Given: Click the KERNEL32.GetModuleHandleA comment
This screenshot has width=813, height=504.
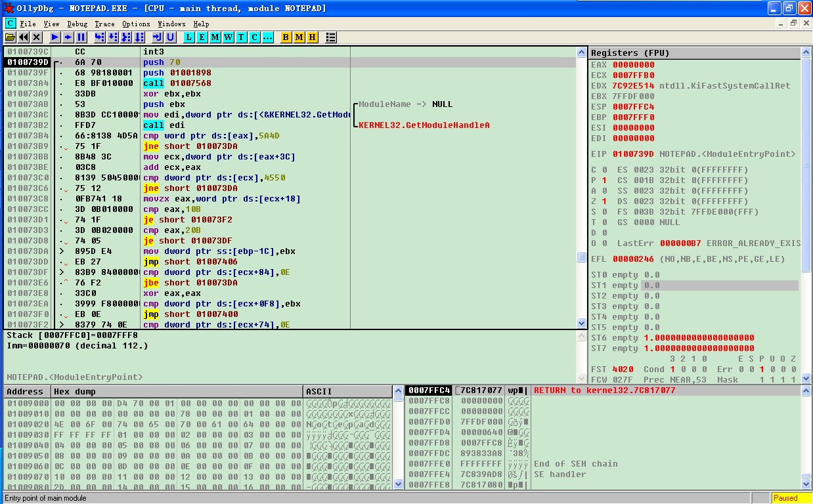Looking at the screenshot, I should (424, 125).
